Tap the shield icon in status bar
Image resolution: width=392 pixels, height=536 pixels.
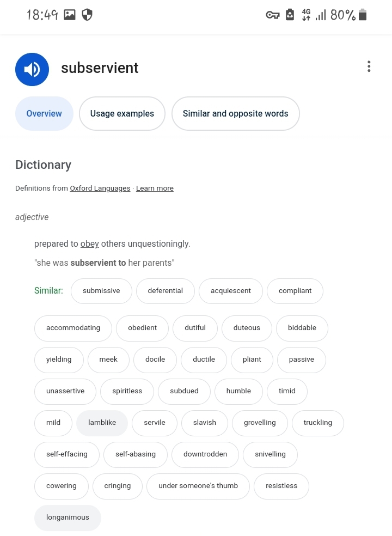click(x=87, y=15)
